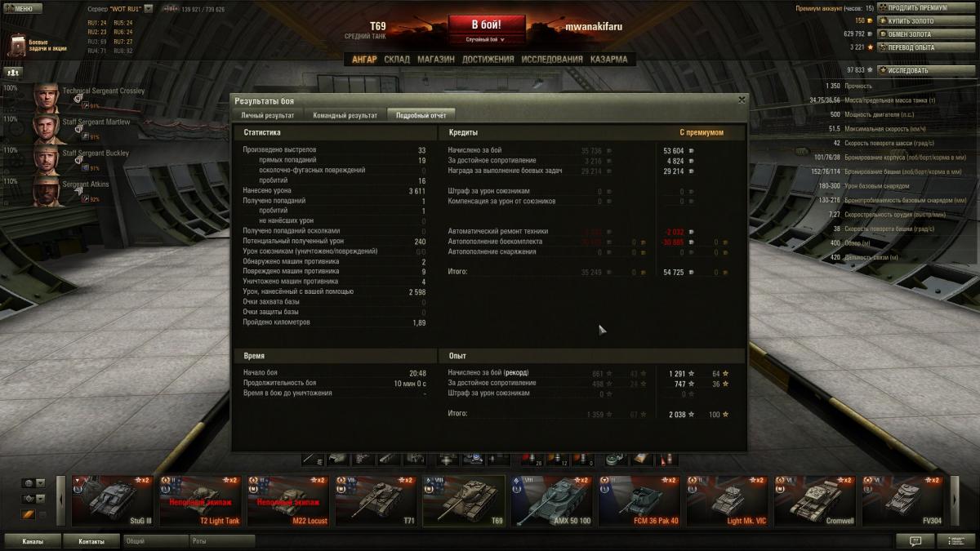Open the МАГАЗИН tab
Viewport: 980px width, 551px height.
coord(436,60)
